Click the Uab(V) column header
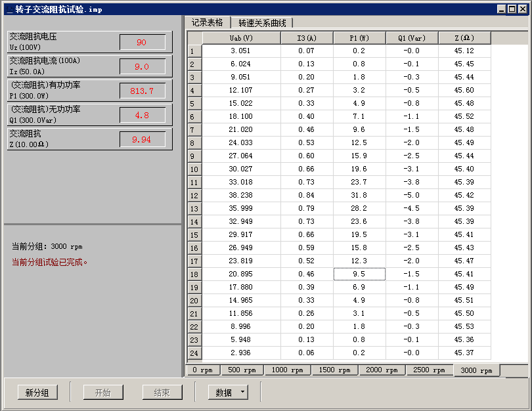532x411 pixels. (x=241, y=38)
